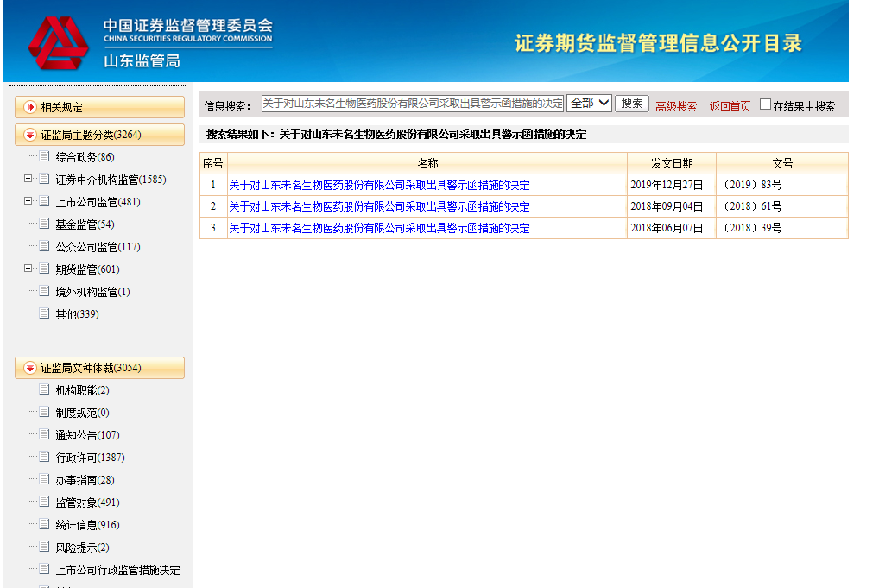This screenshot has width=879, height=588.
Task: Select 其他(339) category
Action: click(x=77, y=314)
